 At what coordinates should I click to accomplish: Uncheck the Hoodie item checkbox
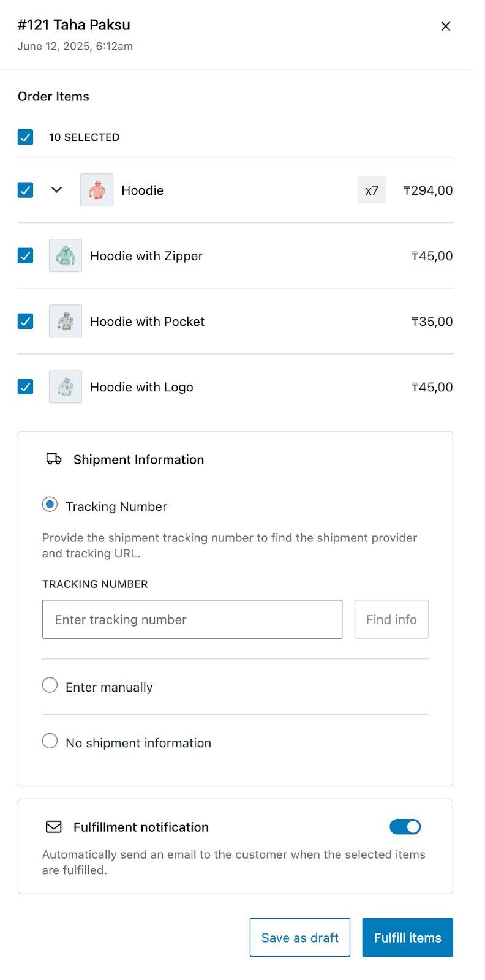point(26,190)
